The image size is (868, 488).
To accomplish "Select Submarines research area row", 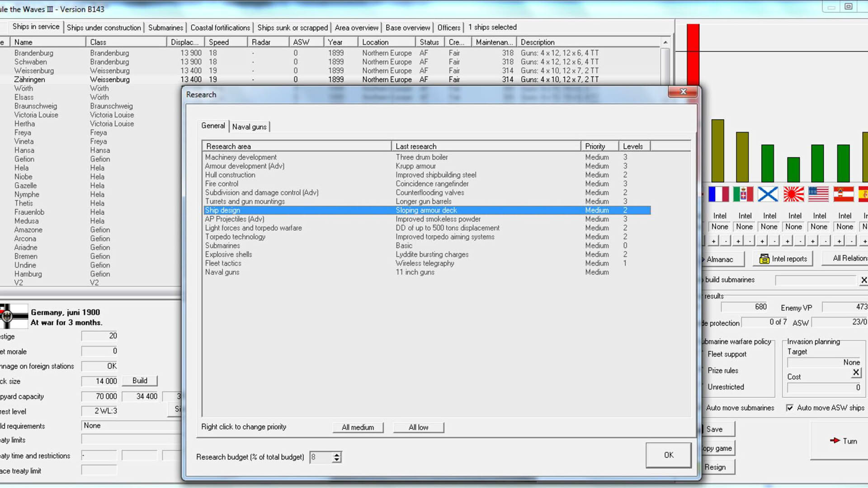I will pos(427,245).
